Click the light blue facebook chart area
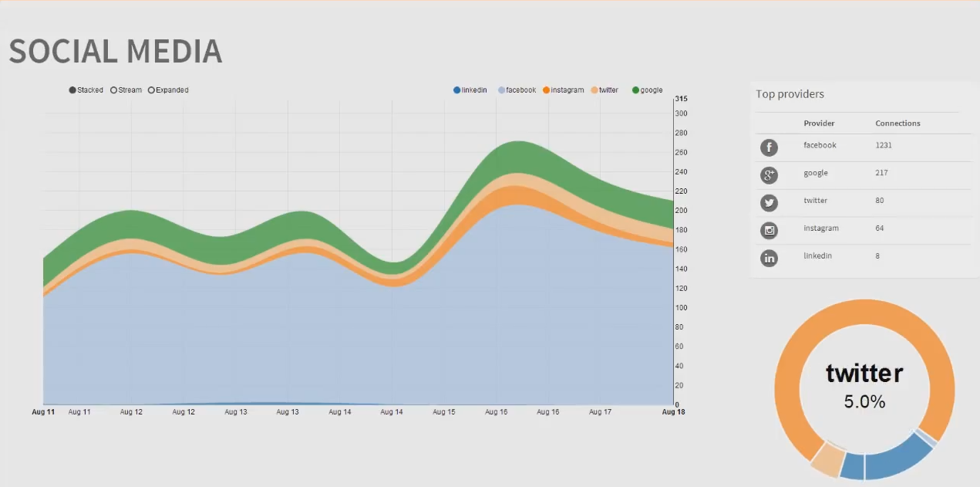Image resolution: width=980 pixels, height=487 pixels. (347, 332)
